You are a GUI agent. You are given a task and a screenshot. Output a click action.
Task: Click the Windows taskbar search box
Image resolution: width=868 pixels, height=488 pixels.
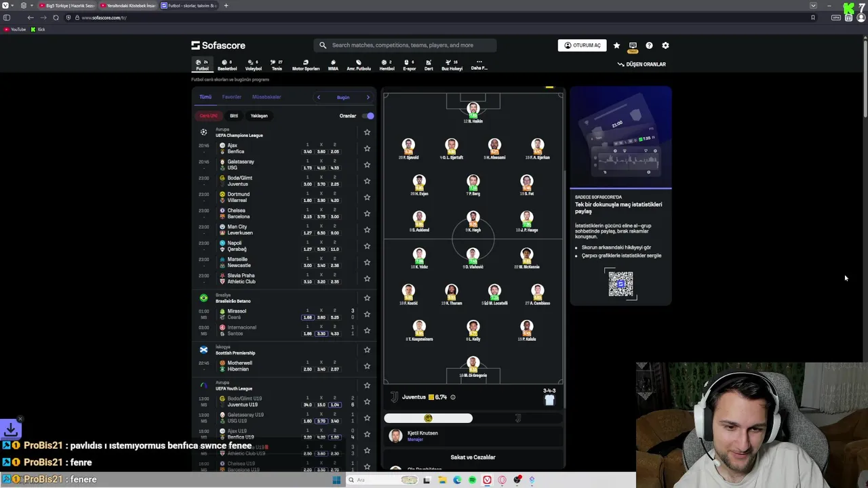click(382, 480)
